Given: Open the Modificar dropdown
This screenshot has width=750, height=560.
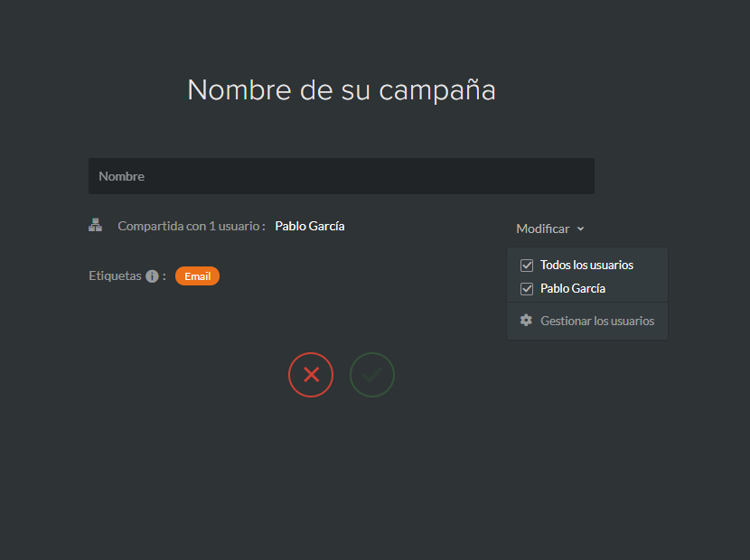Looking at the screenshot, I should (550, 229).
